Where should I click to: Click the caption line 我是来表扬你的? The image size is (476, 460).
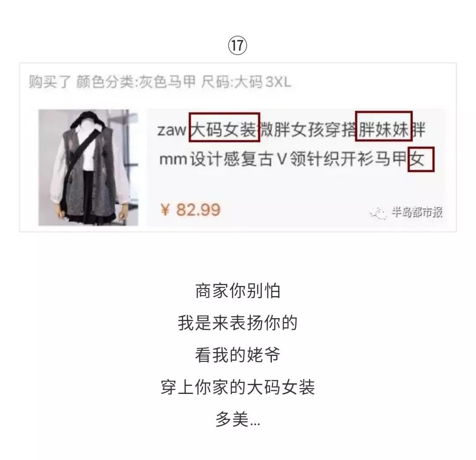point(238,323)
